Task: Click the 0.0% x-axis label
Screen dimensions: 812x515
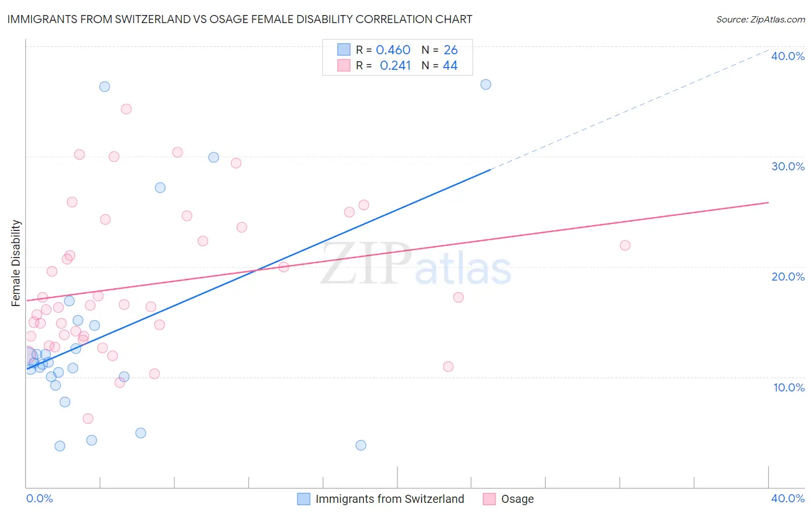Action: click(39, 498)
